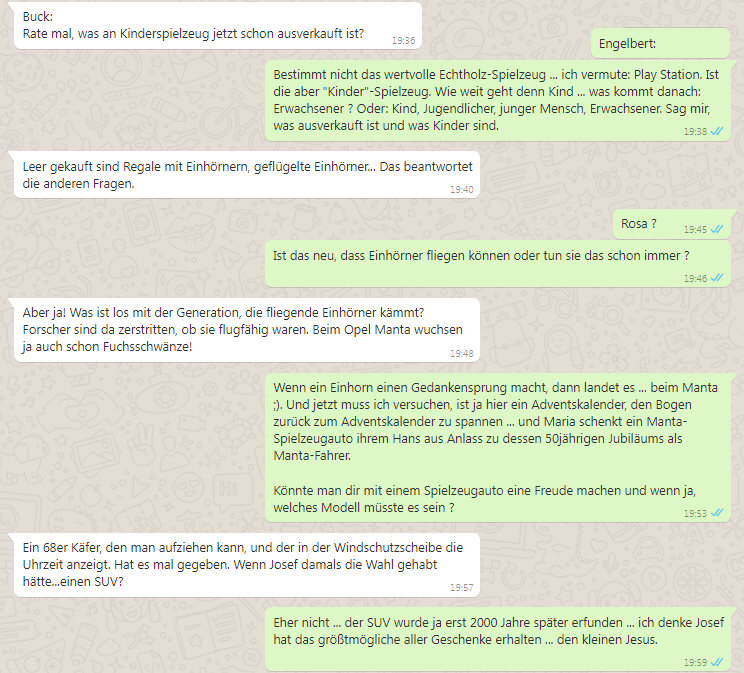
Task: Click the 19:57 timestamp on Käfer message
Action: tap(462, 588)
